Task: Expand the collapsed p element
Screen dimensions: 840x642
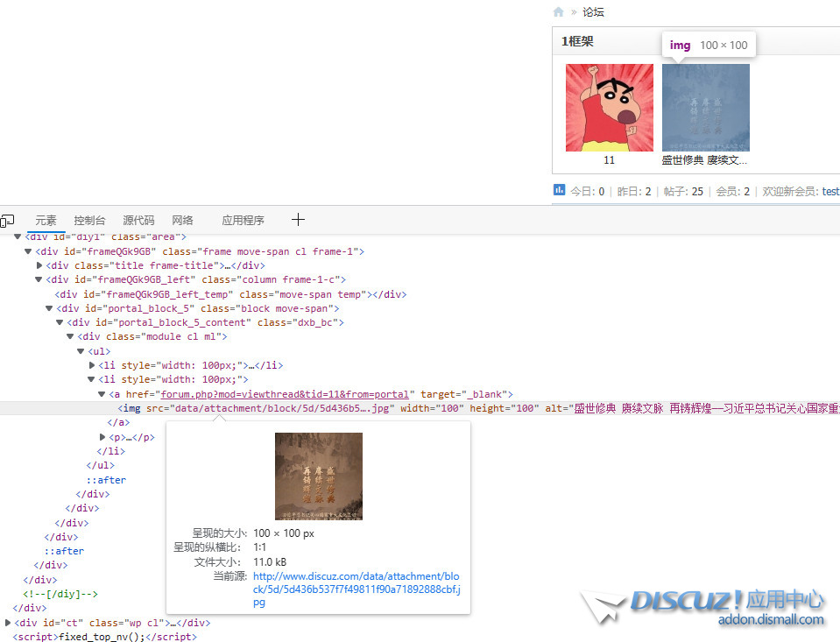Action: coord(102,437)
